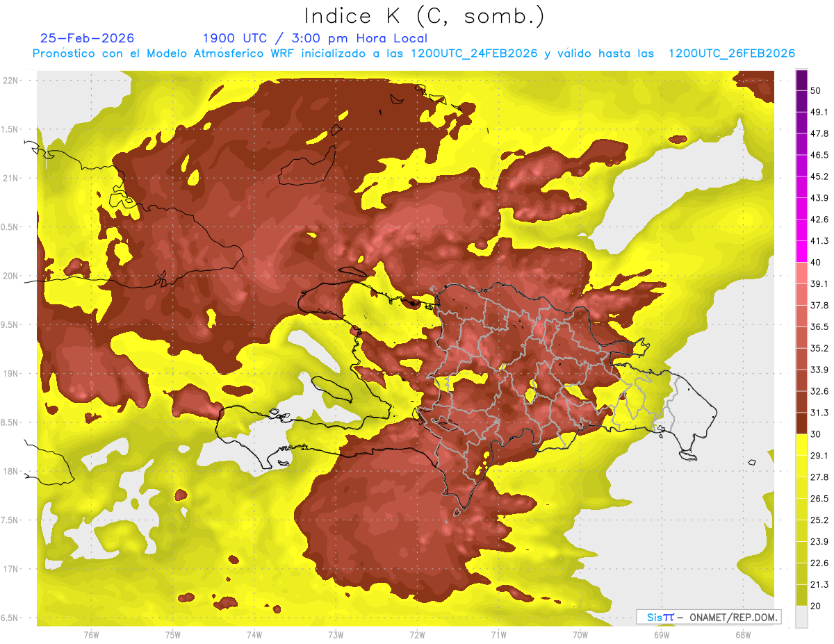The height and width of the screenshot is (644, 834).
Task: Click the "69W" longitude label
Action: 662,634
